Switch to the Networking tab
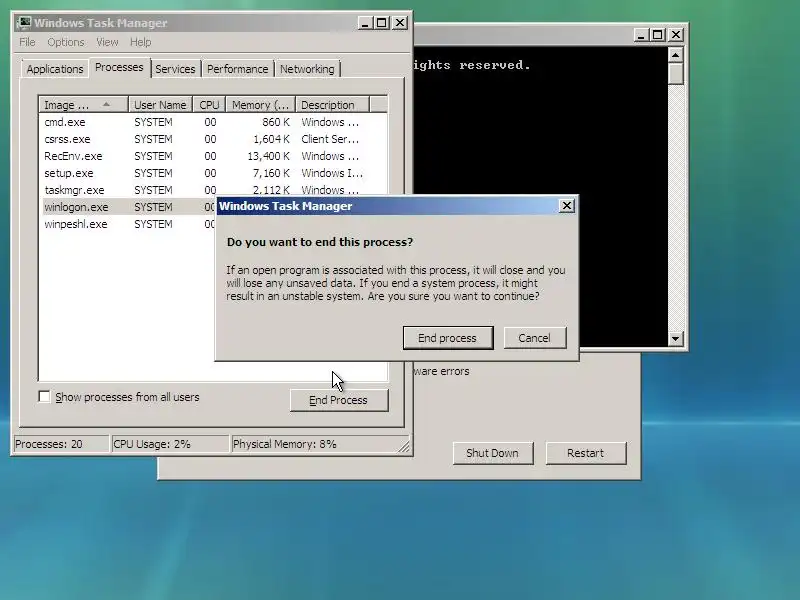The height and width of the screenshot is (600, 800). tap(307, 69)
